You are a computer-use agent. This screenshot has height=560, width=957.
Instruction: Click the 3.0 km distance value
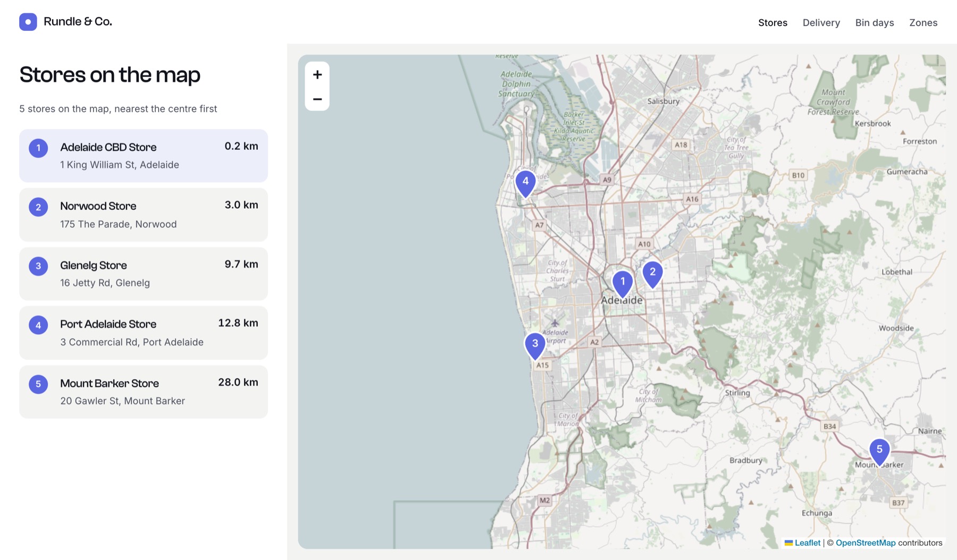point(241,205)
